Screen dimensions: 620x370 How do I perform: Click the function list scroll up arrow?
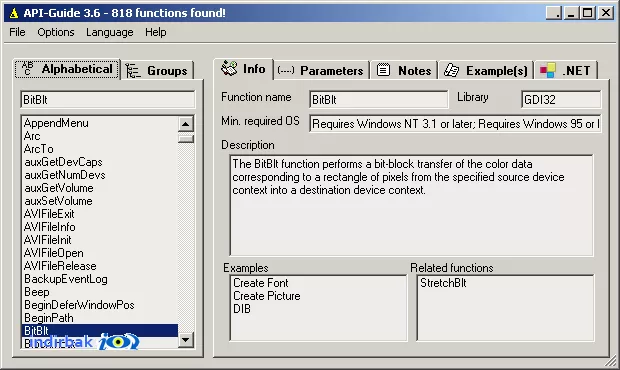[185, 124]
